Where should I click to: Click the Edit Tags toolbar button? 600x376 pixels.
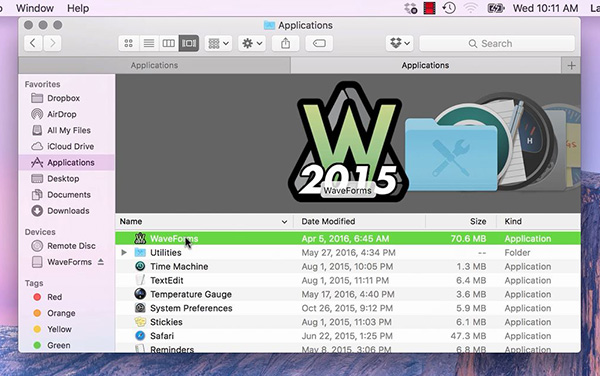[x=319, y=44]
